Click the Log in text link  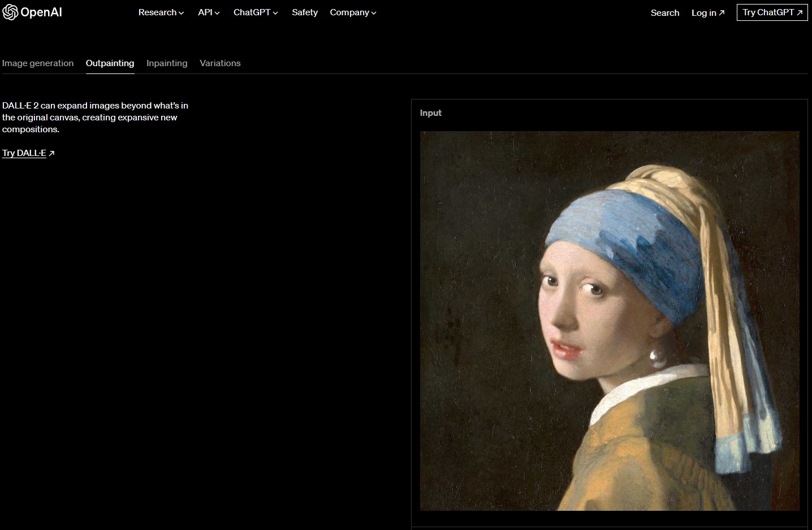point(703,12)
